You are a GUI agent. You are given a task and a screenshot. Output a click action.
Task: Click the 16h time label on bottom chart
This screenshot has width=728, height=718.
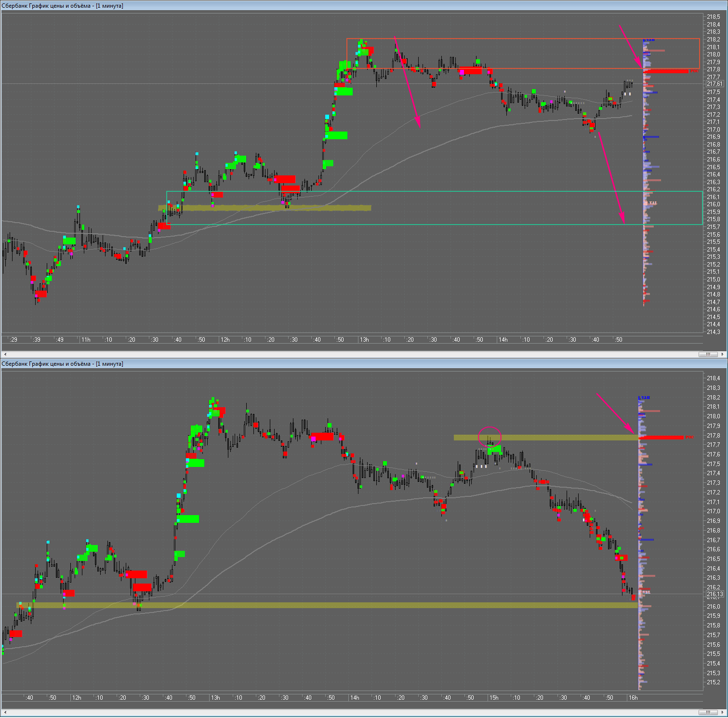633,698
